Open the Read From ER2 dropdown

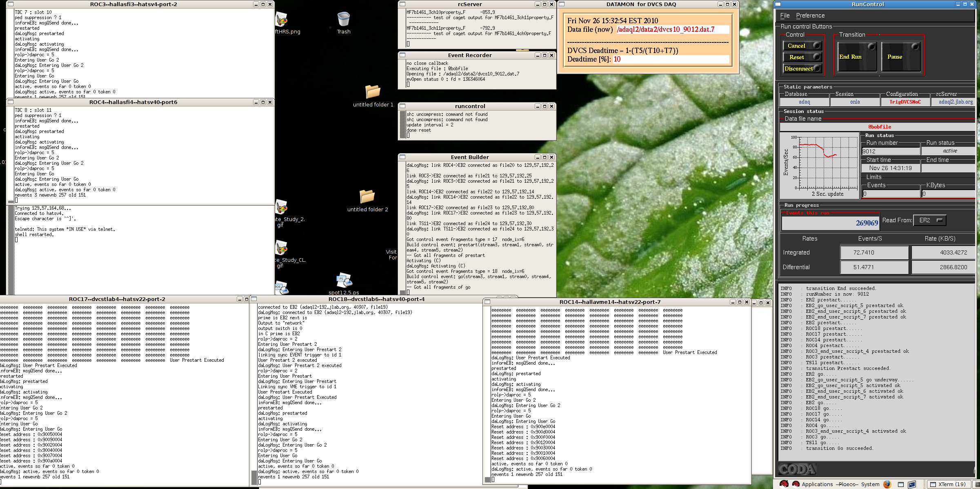(929, 220)
